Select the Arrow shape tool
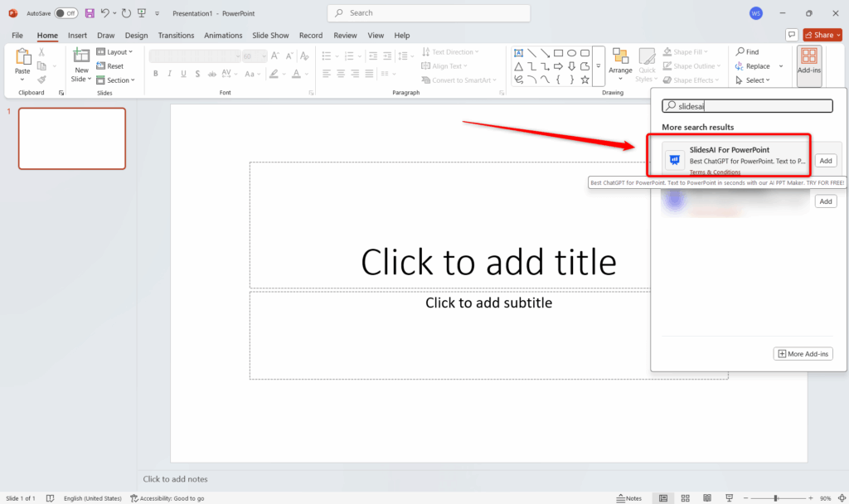This screenshot has height=504, width=849. tap(544, 51)
